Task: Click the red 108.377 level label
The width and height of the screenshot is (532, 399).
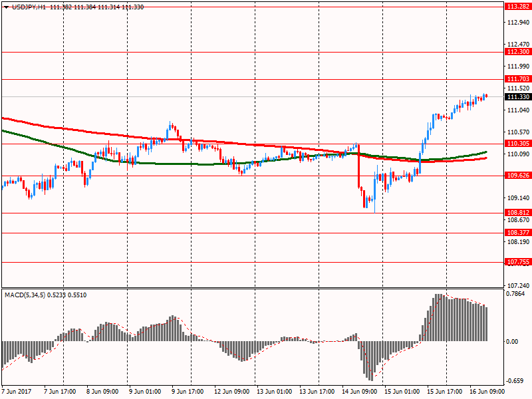Action: (518, 232)
